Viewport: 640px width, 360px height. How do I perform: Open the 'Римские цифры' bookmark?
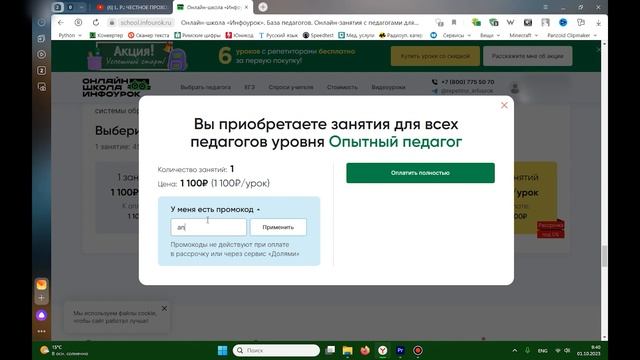(x=198, y=36)
